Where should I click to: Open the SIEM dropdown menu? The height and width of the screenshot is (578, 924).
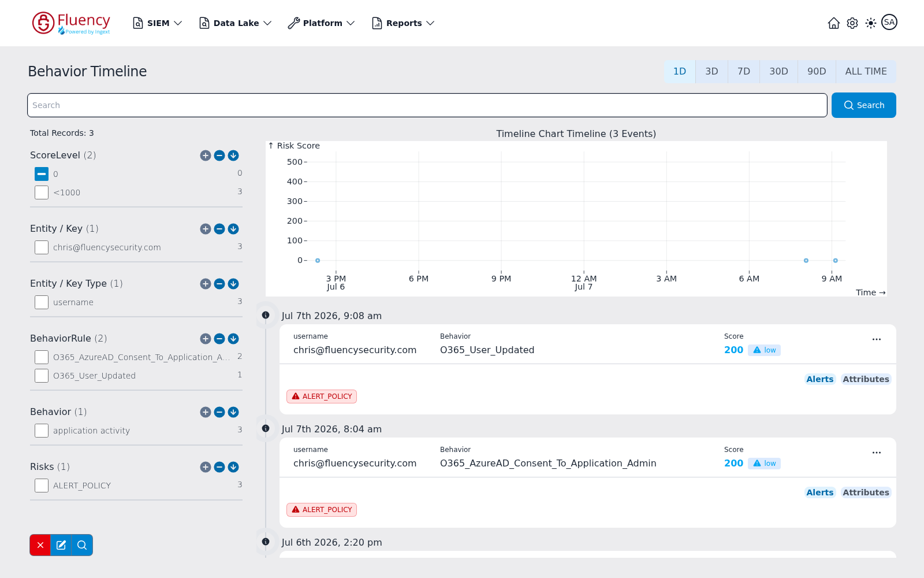click(158, 23)
